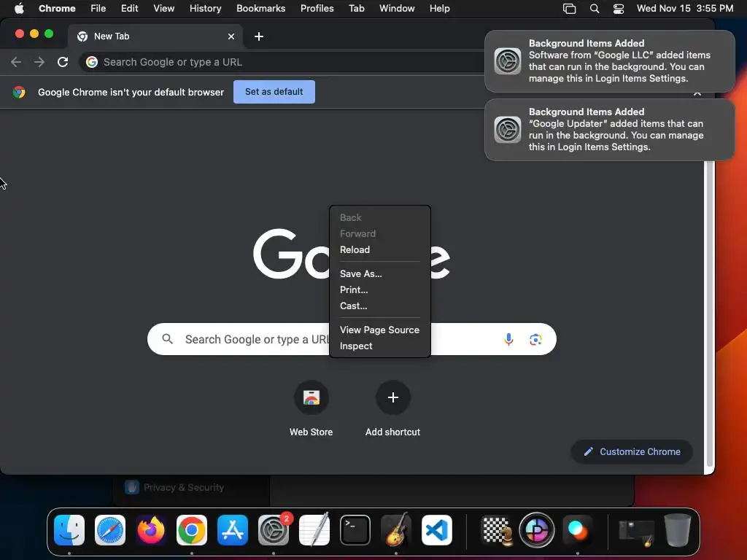Viewport: 747px width, 560px height.
Task: Click the screen mirroring icon in menu bar
Action: [569, 9]
